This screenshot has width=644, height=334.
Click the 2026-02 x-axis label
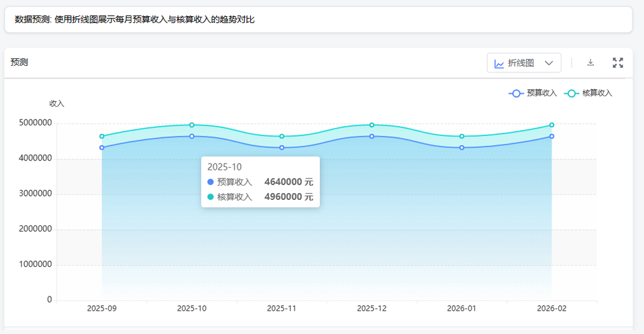pyautogui.click(x=551, y=309)
